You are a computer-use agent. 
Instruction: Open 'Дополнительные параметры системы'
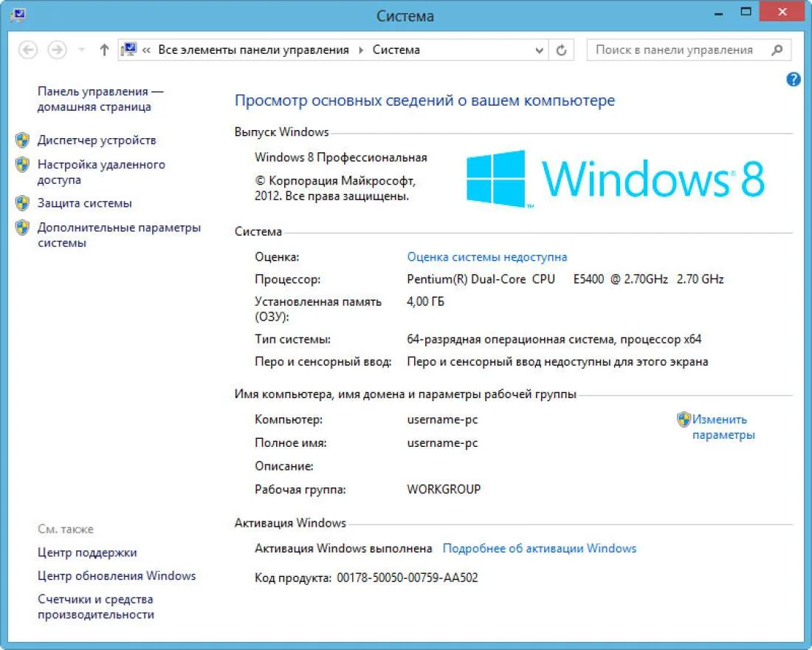pos(119,235)
